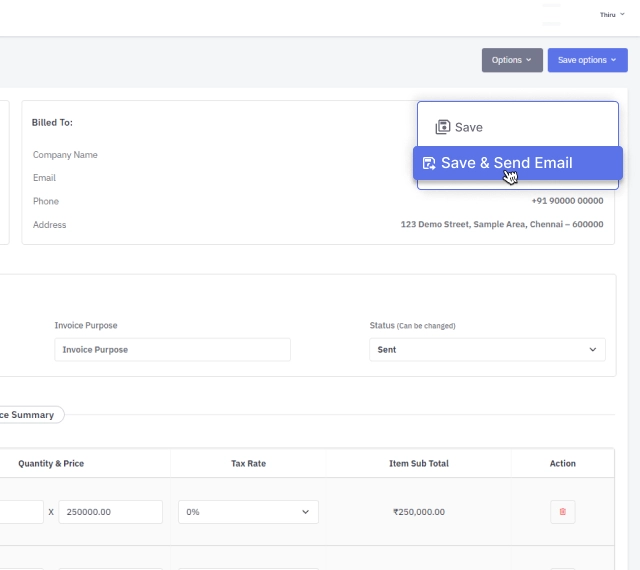Viewport: 640px width, 570px height.
Task: Click the billed address 123 Demo Street text
Action: click(x=501, y=225)
